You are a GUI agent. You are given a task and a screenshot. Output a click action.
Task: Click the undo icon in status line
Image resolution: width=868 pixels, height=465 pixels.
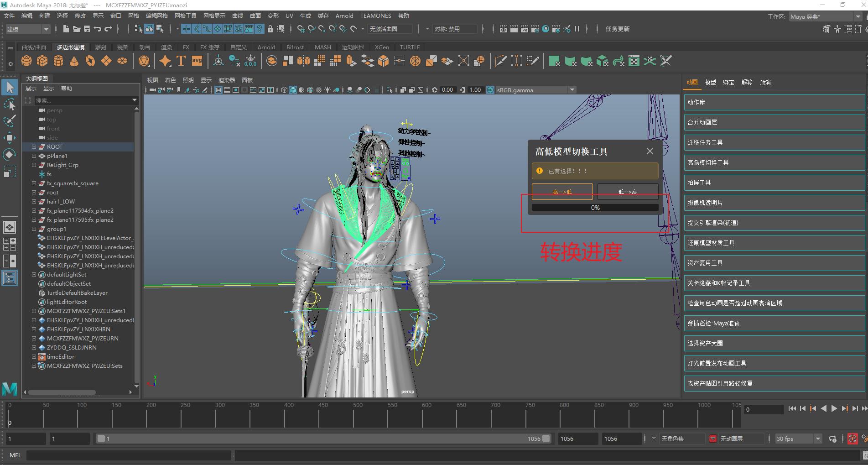coord(97,29)
